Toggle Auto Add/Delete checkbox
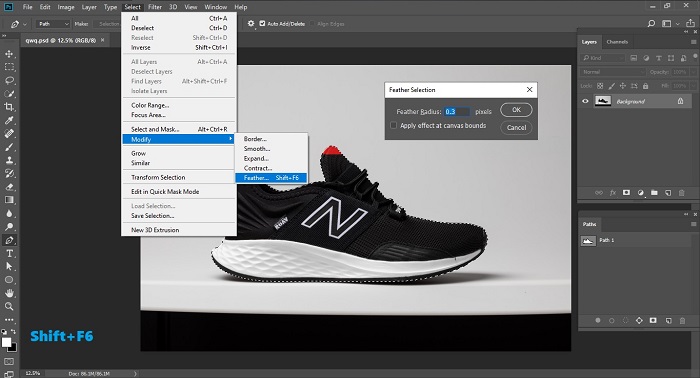This screenshot has height=378, width=700. point(262,24)
